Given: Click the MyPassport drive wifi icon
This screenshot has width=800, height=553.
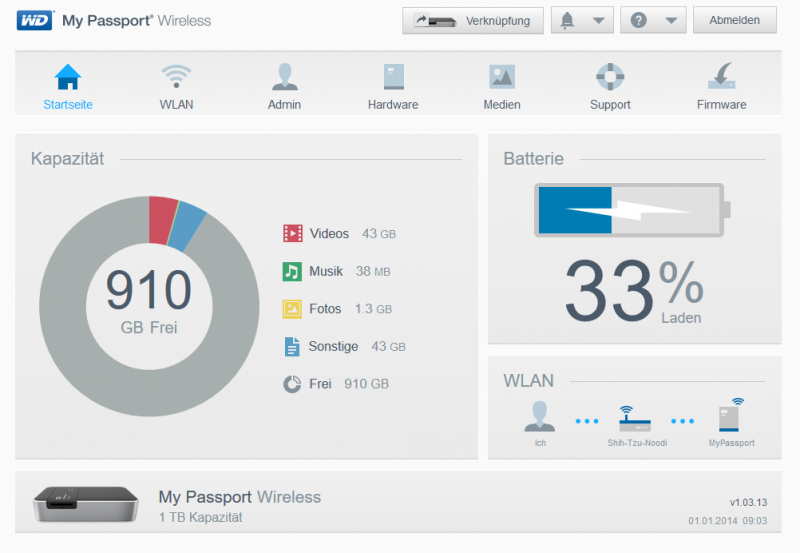Looking at the screenshot, I should coord(731,415).
